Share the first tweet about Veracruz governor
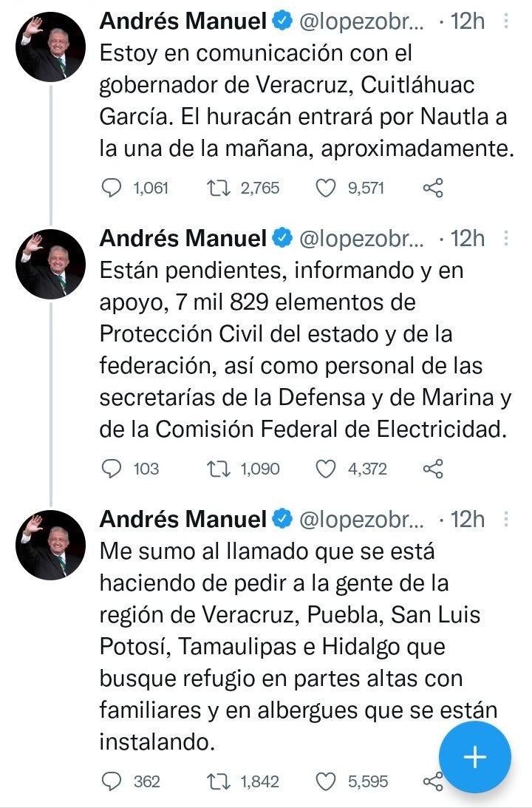Viewport: 532px width, 808px height. 432,188
